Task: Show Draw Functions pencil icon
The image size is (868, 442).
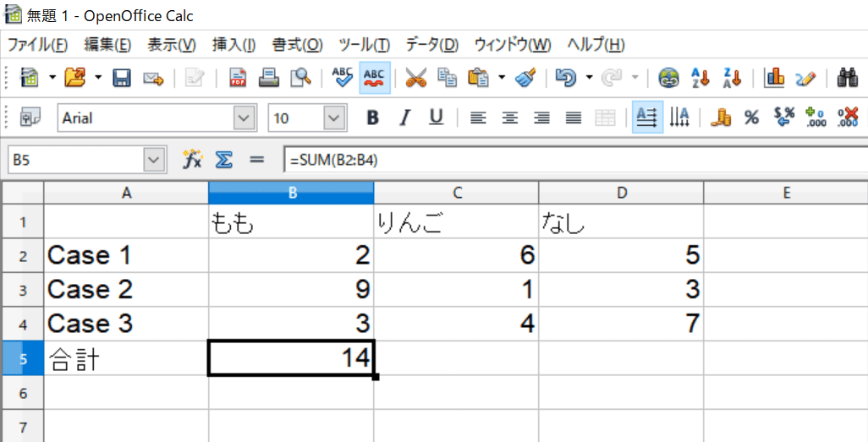Action: (805, 79)
